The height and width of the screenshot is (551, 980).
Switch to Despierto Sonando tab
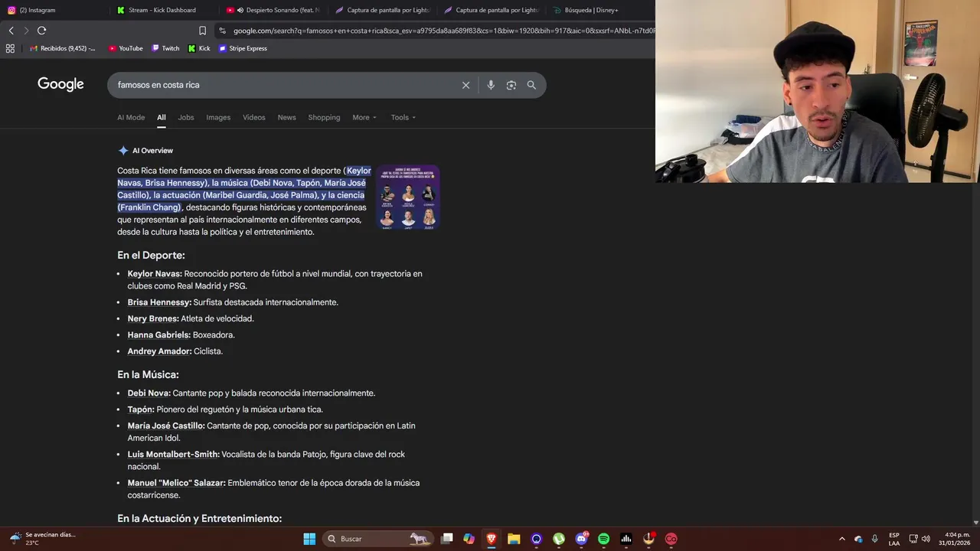[273, 10]
